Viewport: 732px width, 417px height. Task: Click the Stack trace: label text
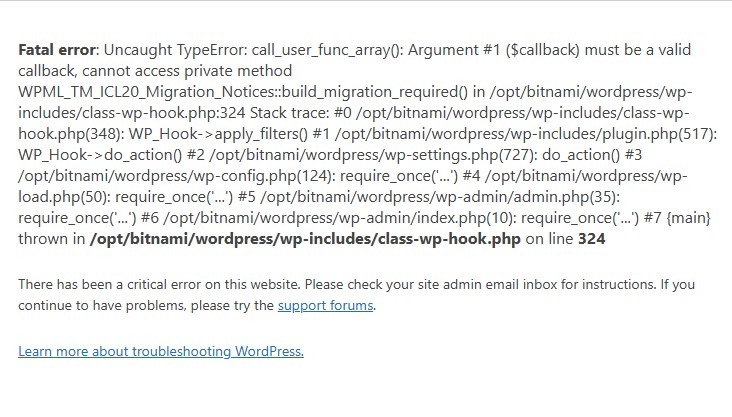point(289,113)
